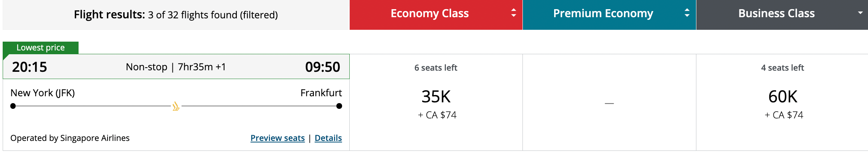Select the Economy Class column header
Screen dimensions: 868x152
(436, 15)
